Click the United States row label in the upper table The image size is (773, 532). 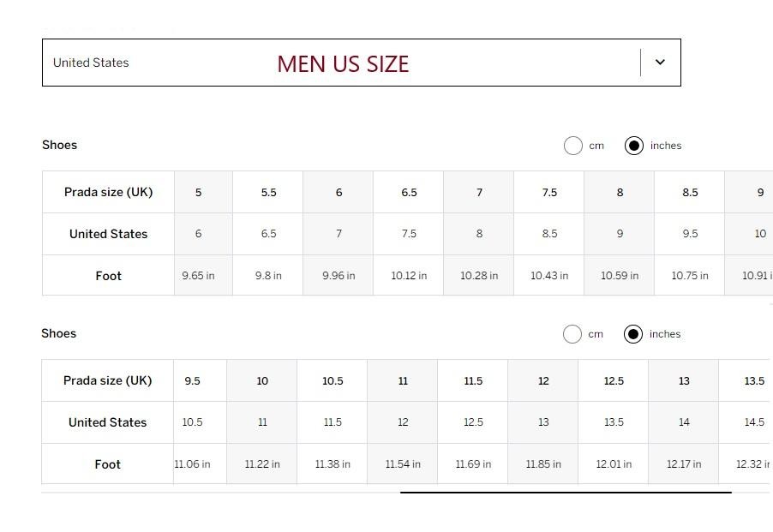(x=109, y=234)
